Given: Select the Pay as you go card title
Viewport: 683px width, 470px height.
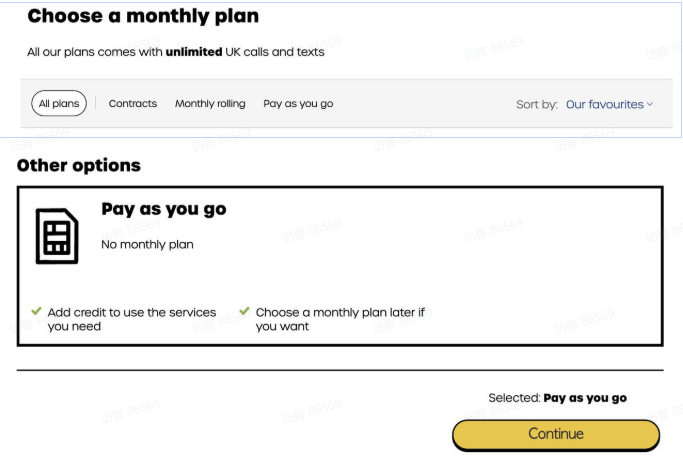Looking at the screenshot, I should pyautogui.click(x=164, y=209).
